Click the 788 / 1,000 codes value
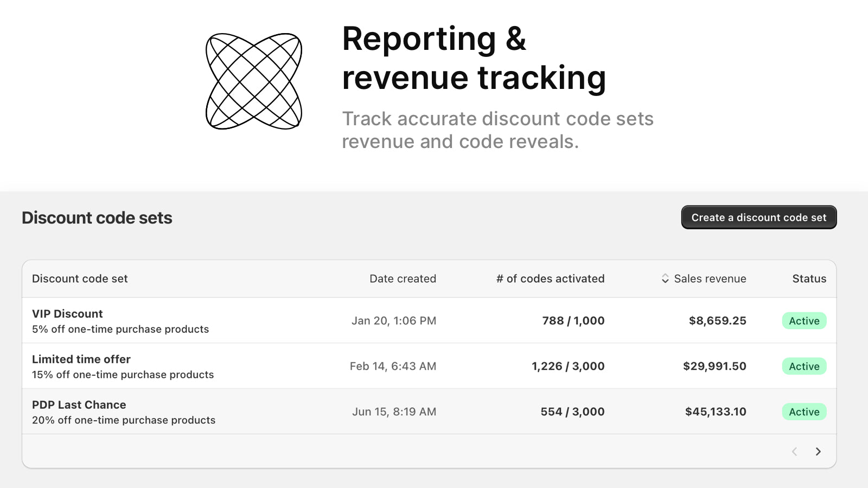The width and height of the screenshot is (868, 488). [x=573, y=321]
